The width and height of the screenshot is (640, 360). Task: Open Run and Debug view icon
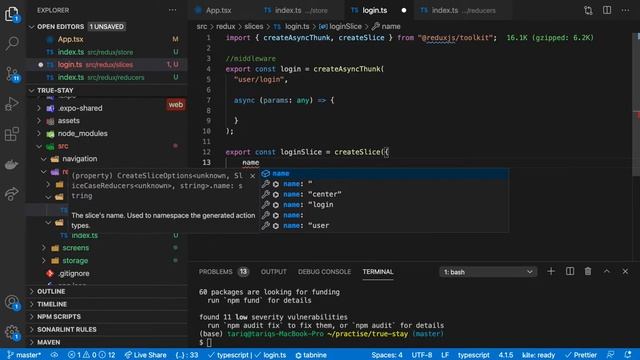[12, 104]
